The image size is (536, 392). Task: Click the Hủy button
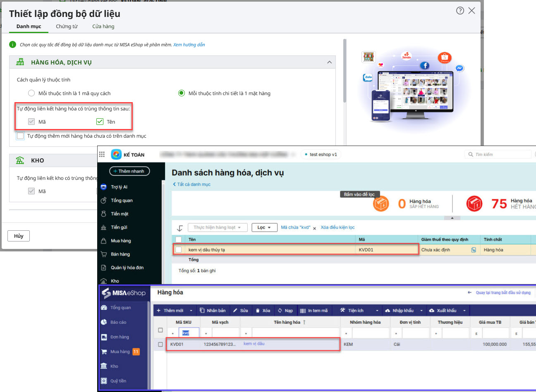pyautogui.click(x=19, y=236)
